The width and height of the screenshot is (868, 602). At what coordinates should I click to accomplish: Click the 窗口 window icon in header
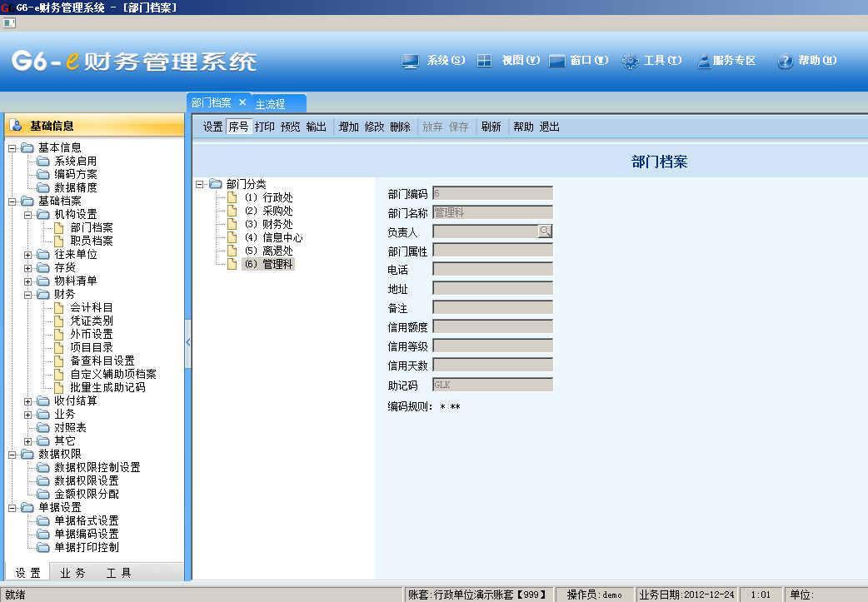click(x=557, y=61)
